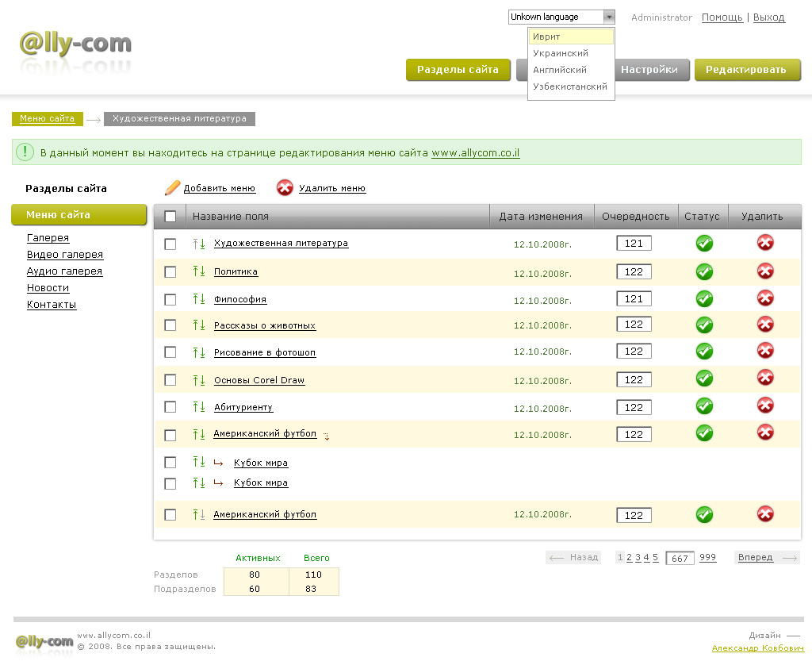
Task: Open Видео галерея in the sidebar
Action: [x=65, y=254]
